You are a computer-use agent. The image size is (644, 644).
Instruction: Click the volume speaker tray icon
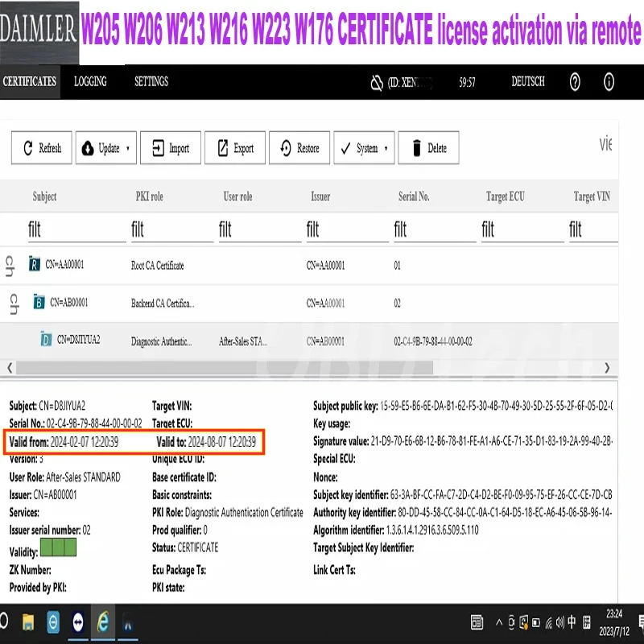[x=560, y=622]
